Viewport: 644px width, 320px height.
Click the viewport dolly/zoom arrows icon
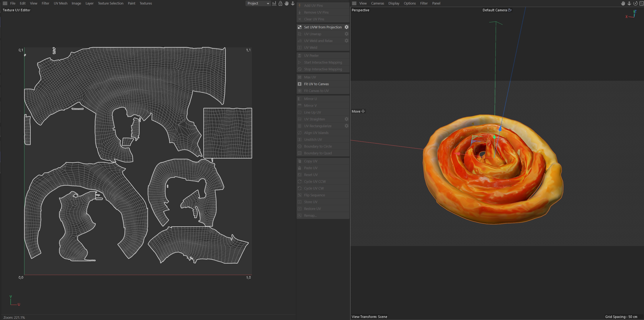pos(629,3)
